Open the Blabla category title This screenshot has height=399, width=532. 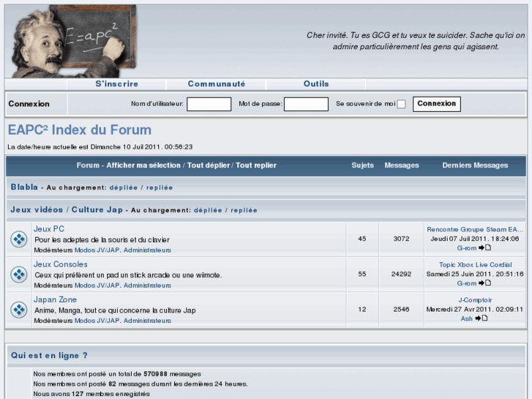point(24,187)
